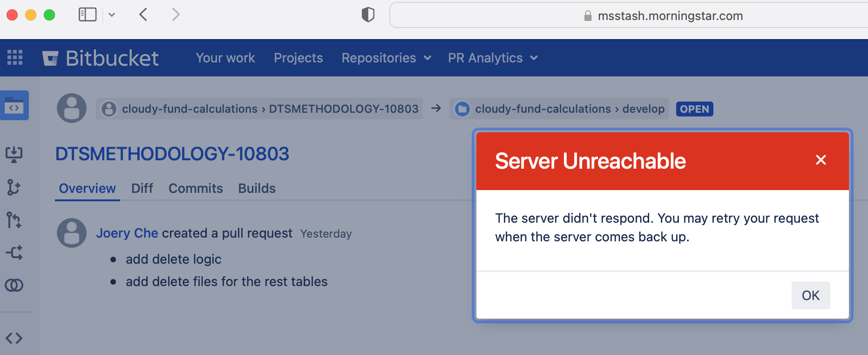Click 'add delete files for the rest tables'

[227, 281]
